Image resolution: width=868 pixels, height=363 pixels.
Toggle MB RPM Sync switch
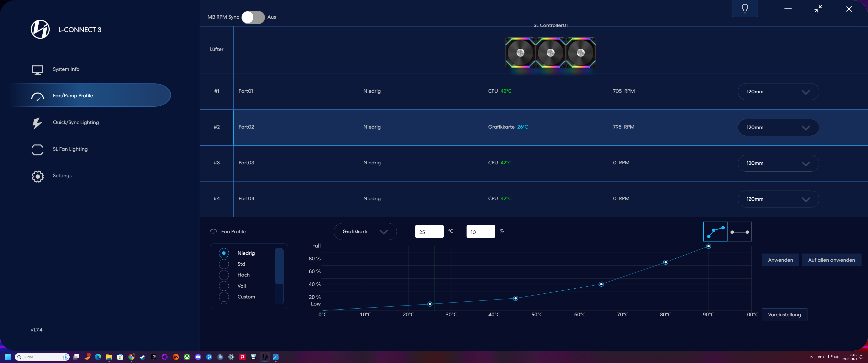coord(253,17)
